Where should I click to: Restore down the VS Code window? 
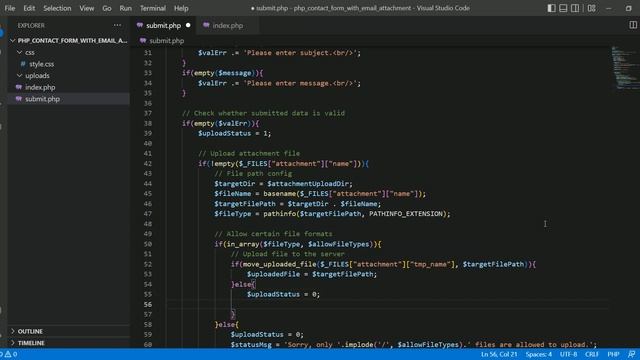629,8
